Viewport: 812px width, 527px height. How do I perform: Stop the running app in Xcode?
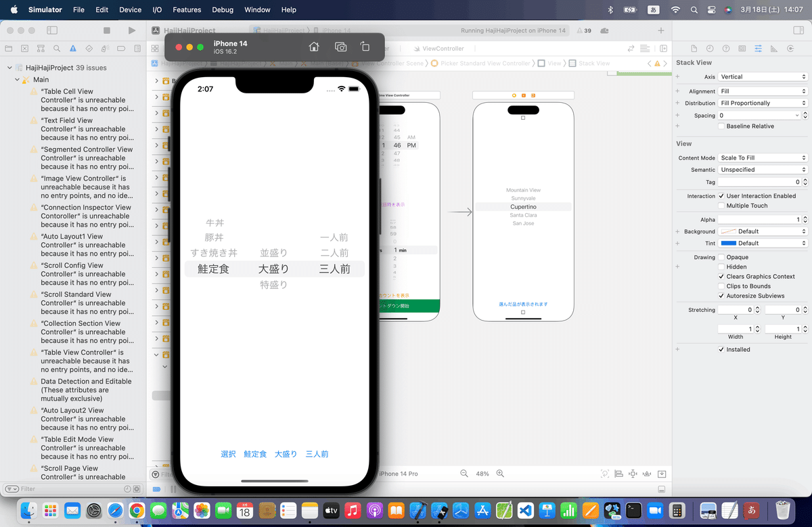pyautogui.click(x=106, y=30)
